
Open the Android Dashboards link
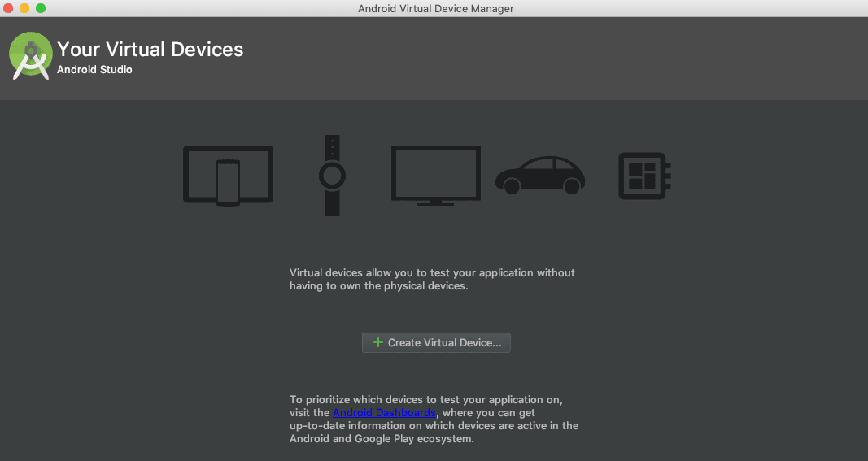click(384, 413)
